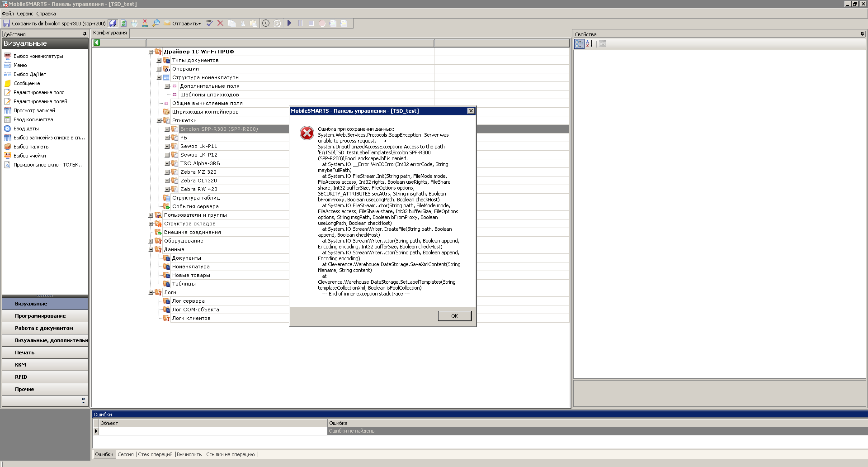
Task: Click the stop square debug button
Action: (311, 23)
